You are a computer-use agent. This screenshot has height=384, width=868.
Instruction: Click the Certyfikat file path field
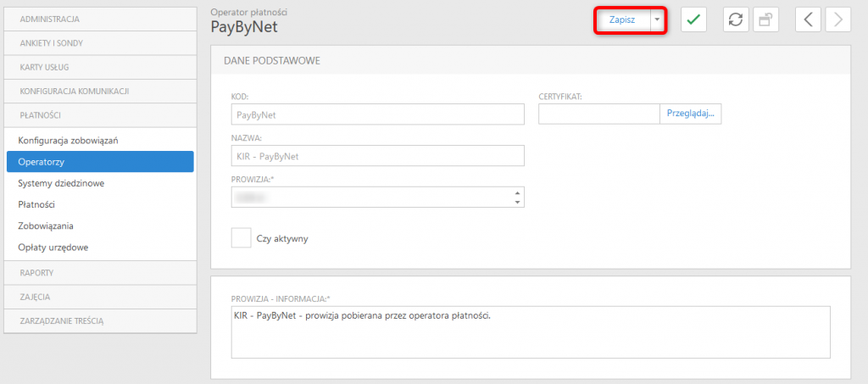pyautogui.click(x=599, y=114)
